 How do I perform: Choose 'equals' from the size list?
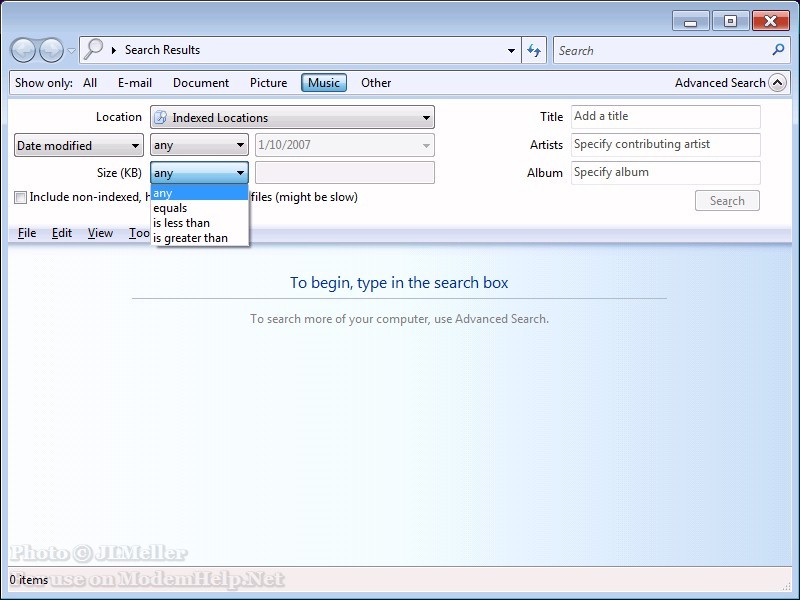[199, 208]
